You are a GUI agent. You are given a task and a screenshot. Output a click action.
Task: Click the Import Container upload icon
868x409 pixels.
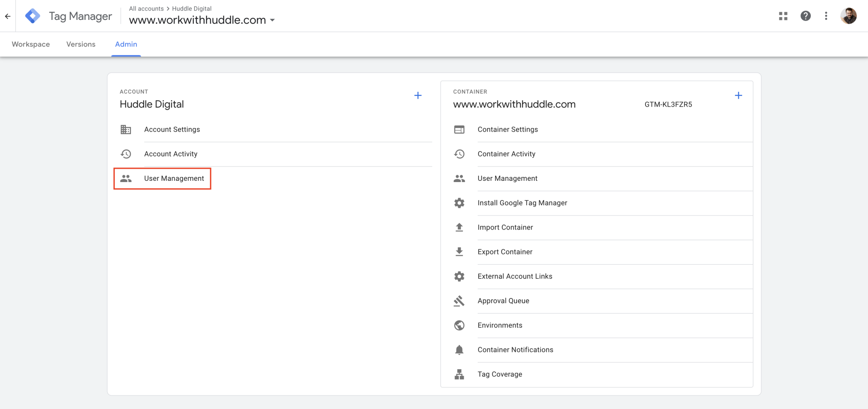(459, 227)
